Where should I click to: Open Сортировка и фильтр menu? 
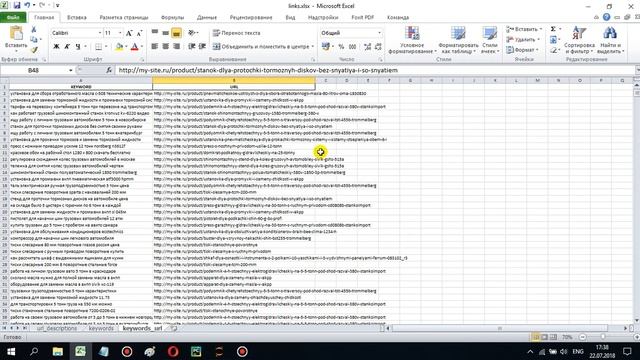(x=579, y=40)
